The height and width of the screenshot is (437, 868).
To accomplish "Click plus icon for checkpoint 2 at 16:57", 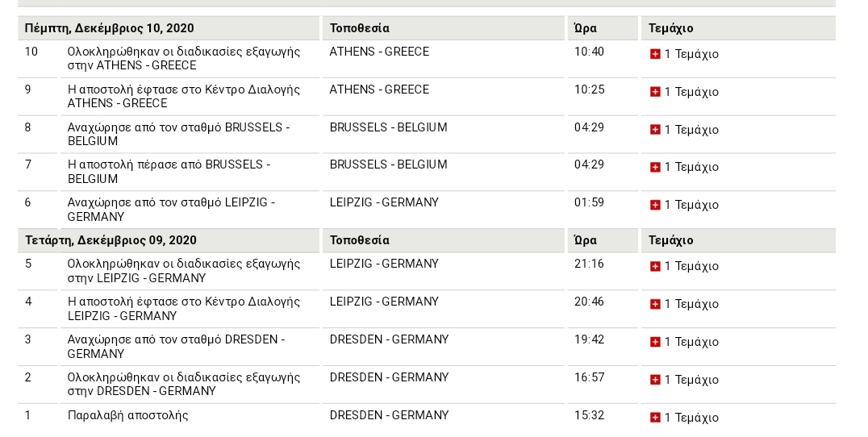I will 655,380.
